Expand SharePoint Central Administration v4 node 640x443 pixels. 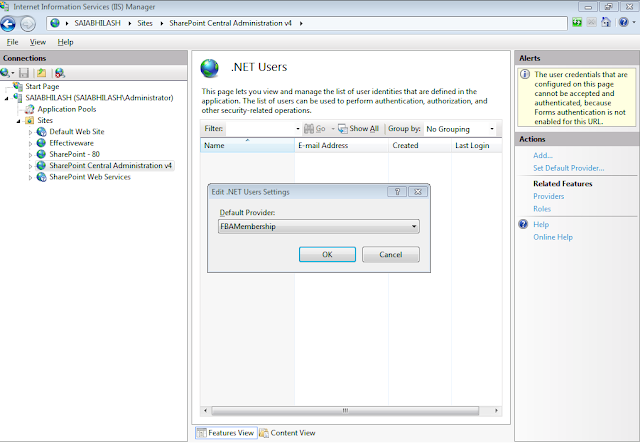click(x=30, y=166)
